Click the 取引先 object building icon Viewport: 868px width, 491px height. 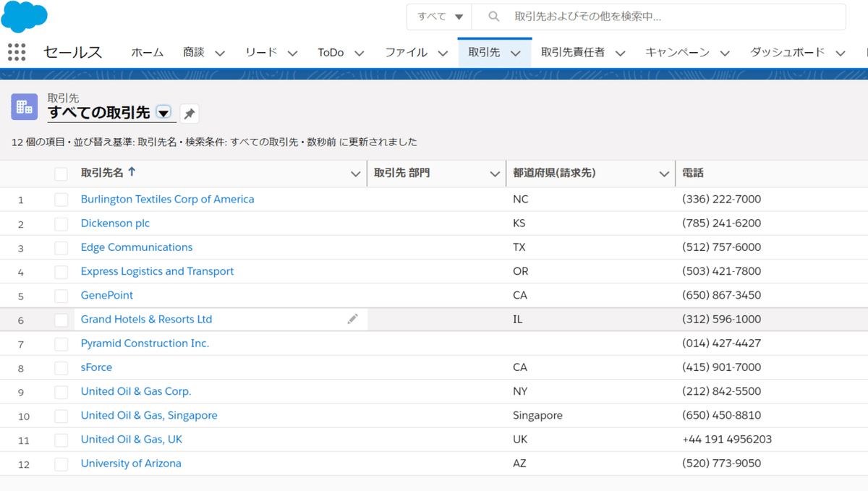point(24,106)
